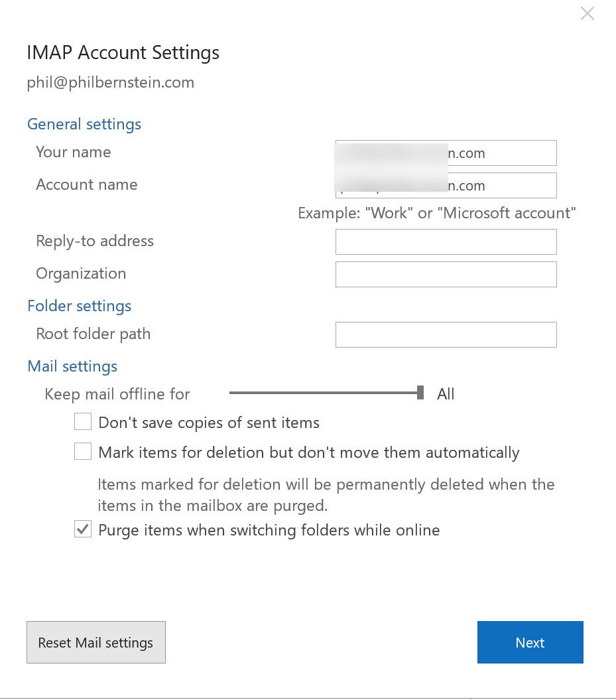This screenshot has width=616, height=700.
Task: Click the General settings heading
Action: 84,124
